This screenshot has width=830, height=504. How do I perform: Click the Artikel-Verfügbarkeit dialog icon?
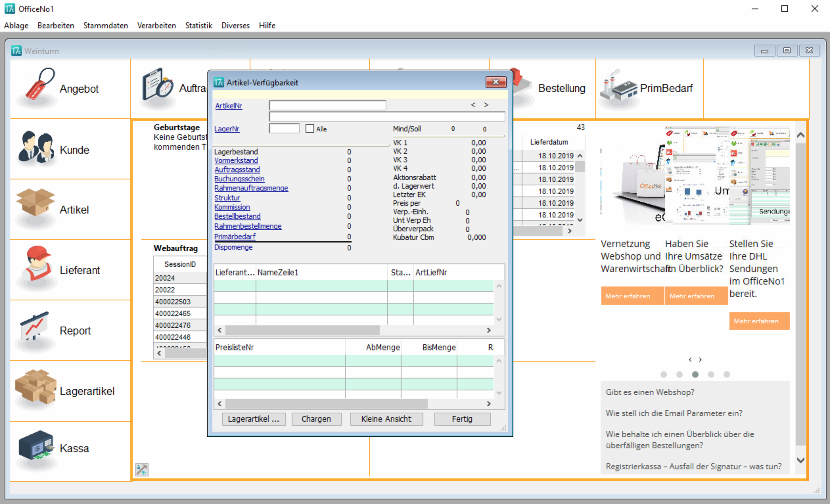[219, 82]
